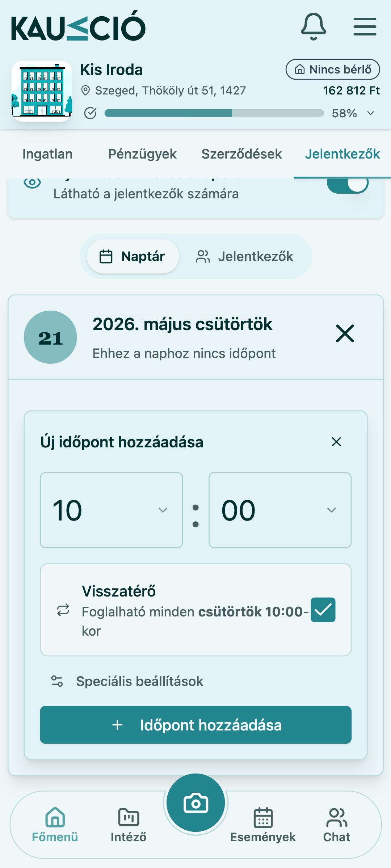Open the minutes dropdown showing 00
This screenshot has height=868, width=391.
pos(280,510)
